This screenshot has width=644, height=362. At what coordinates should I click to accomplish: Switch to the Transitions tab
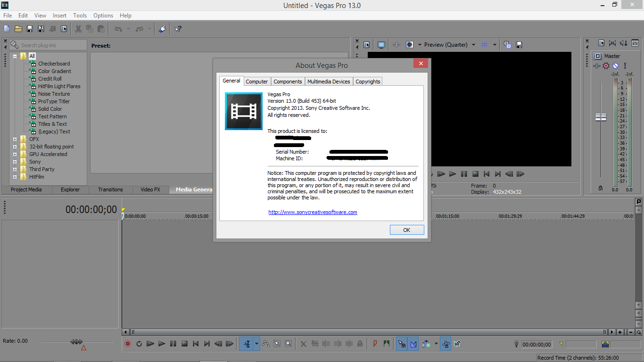110,189
